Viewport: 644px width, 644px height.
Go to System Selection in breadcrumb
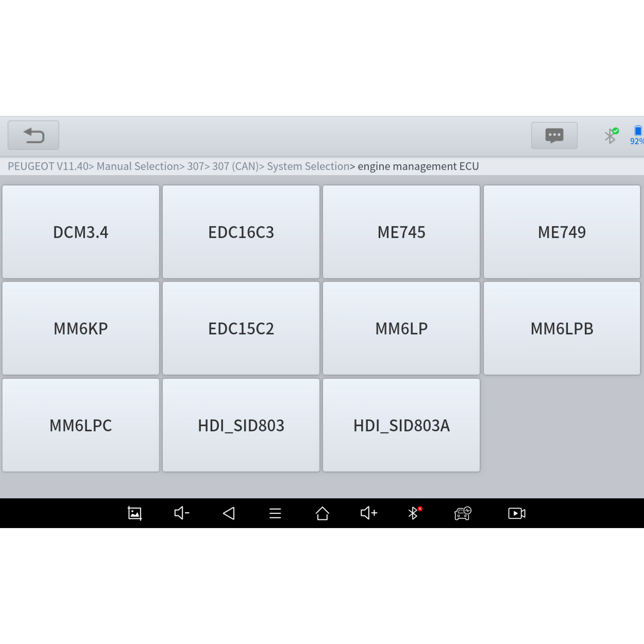308,166
